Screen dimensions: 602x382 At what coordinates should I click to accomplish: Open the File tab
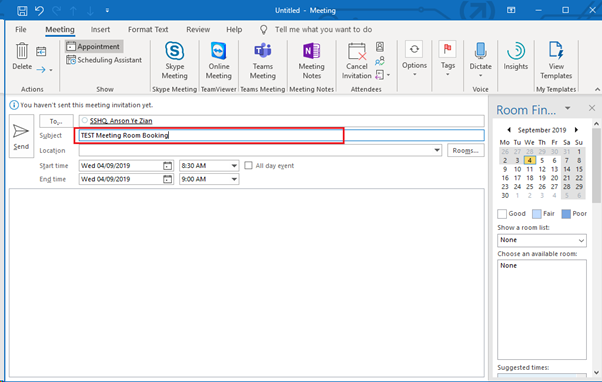tap(21, 30)
